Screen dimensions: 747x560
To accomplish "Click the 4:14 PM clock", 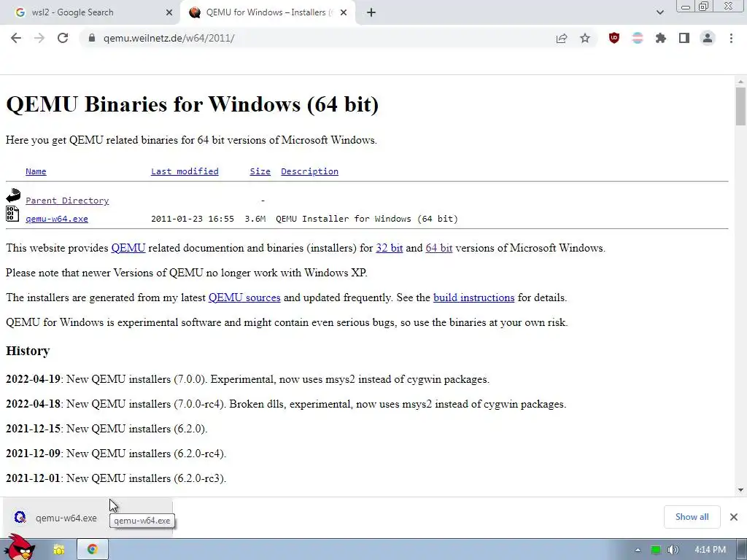I will tap(711, 550).
